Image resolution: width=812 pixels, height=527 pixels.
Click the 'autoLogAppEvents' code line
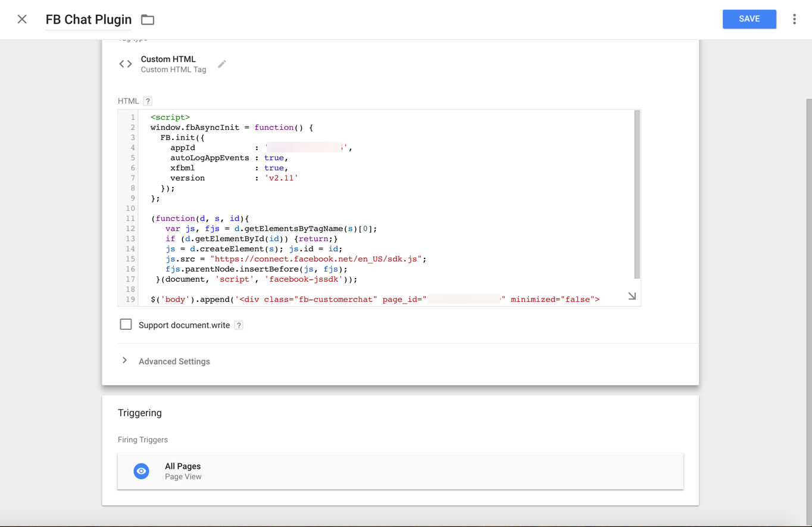229,158
